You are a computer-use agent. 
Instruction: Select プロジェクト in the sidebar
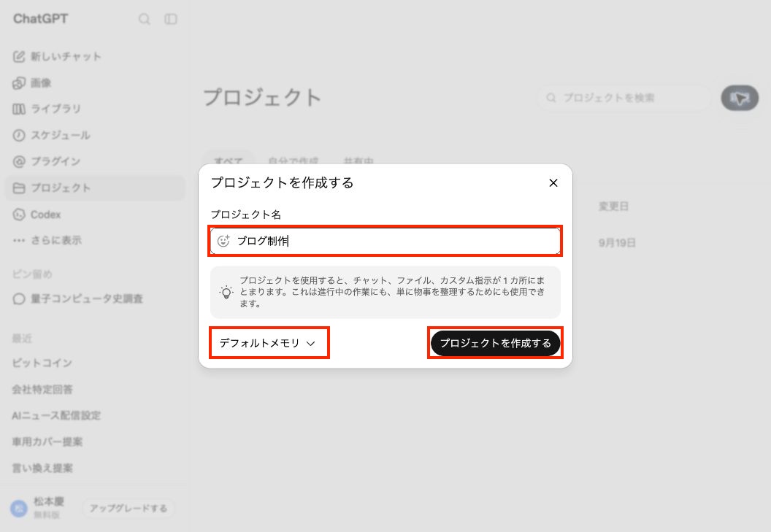(93, 188)
